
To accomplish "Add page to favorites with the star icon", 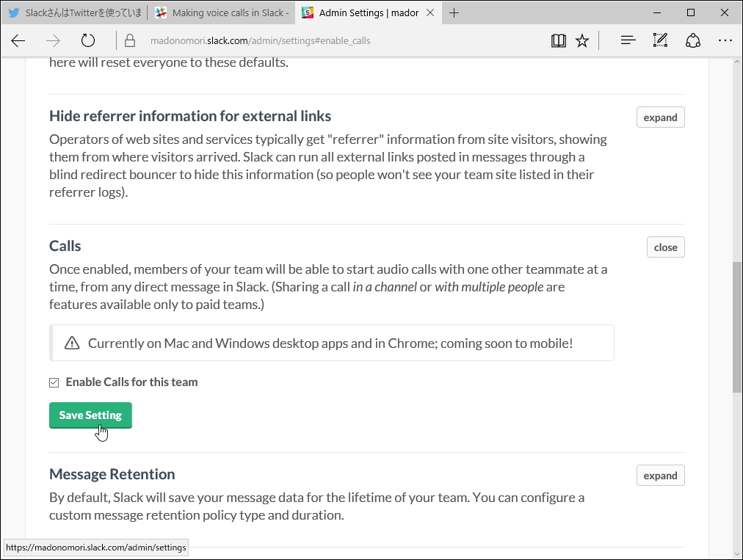I will click(x=582, y=41).
